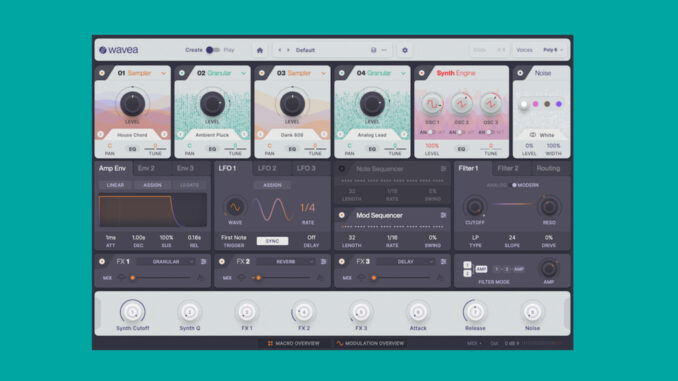This screenshot has height=381, width=678.
Task: Toggle power for 02 Granular layer
Action: pos(182,73)
